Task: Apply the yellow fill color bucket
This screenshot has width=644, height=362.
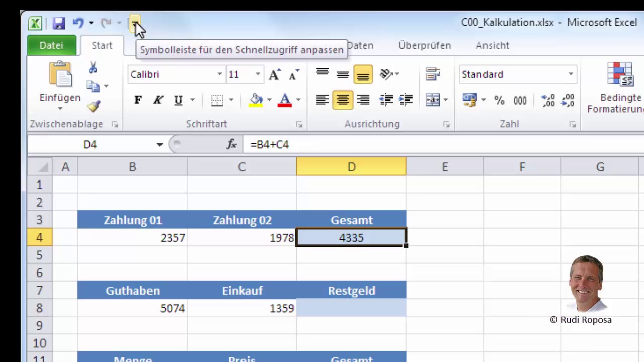Action: pos(256,100)
